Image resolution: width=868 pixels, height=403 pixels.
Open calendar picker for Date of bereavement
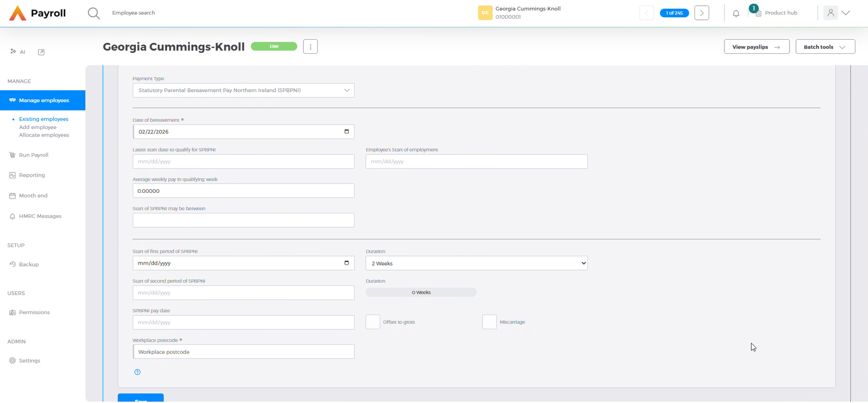346,132
